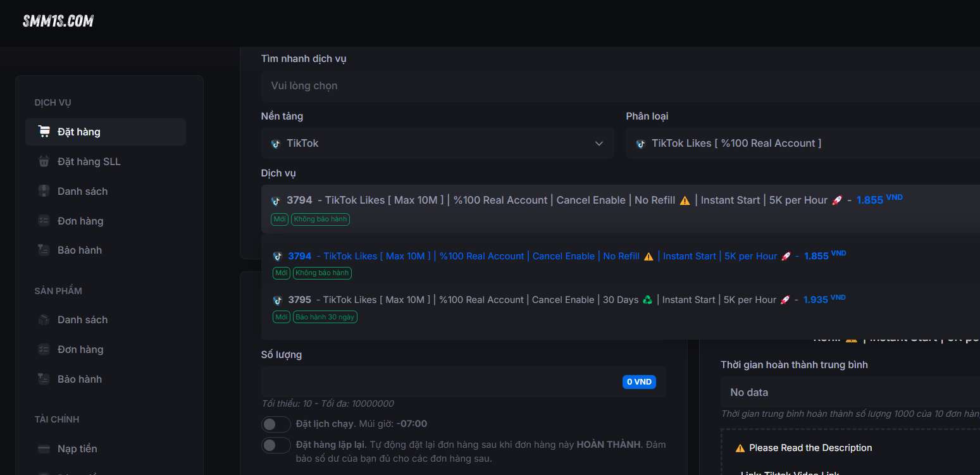Screen dimensions: 980x475
Task: Click the SẢN PHẨM sidebar section header
Action: tap(58, 291)
